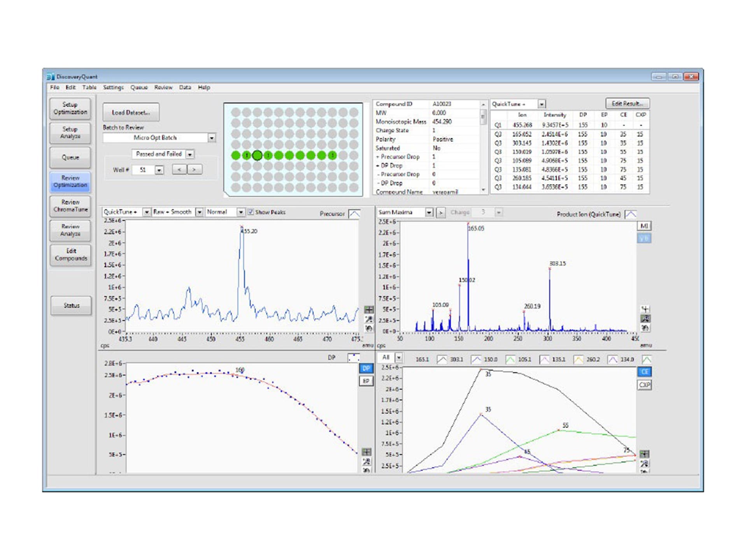Click the Load Dataset button
The width and height of the screenshot is (747, 560).
click(130, 112)
